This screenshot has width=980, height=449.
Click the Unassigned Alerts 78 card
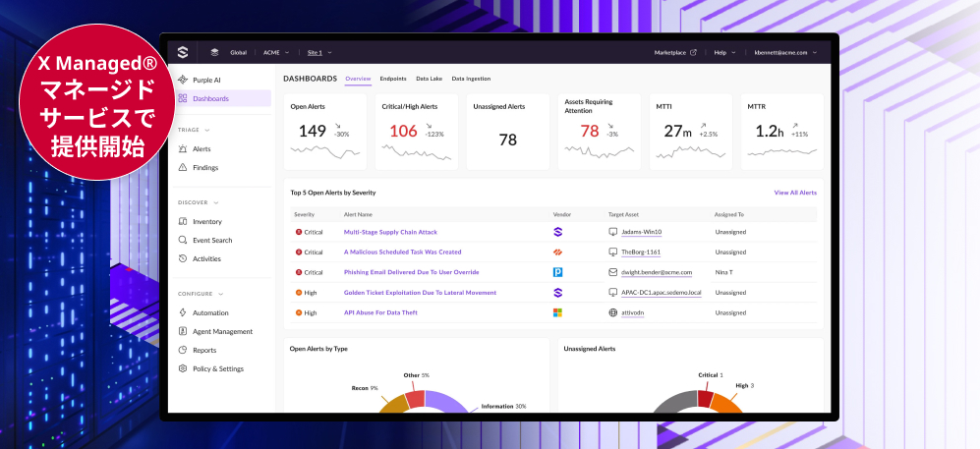click(507, 132)
